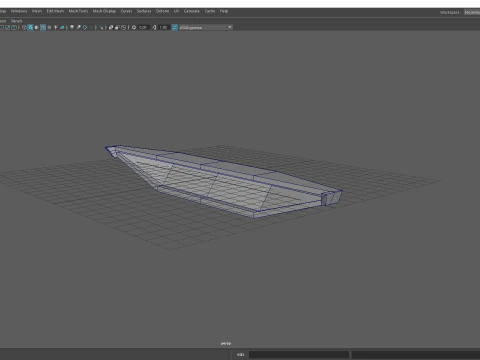Viewport: 480px width, 360px height.
Task: Click the Gamma reset icon
Action: (x=154, y=27)
